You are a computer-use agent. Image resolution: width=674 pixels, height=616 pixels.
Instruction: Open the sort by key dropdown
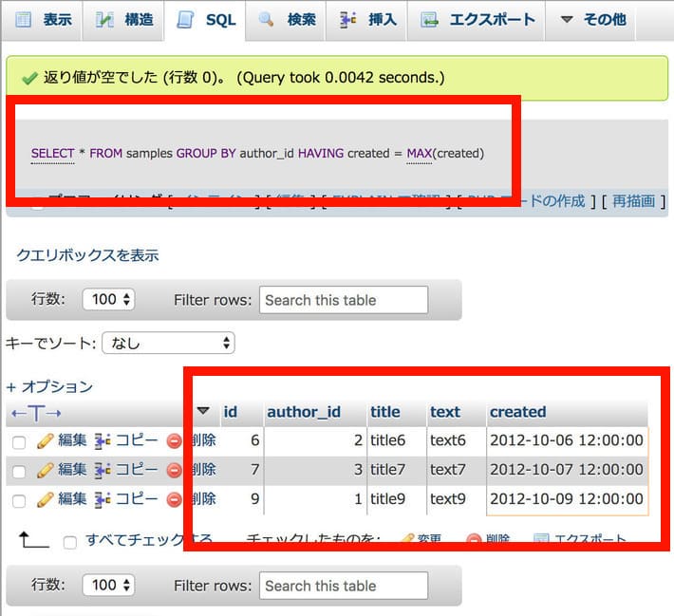pyautogui.click(x=167, y=343)
